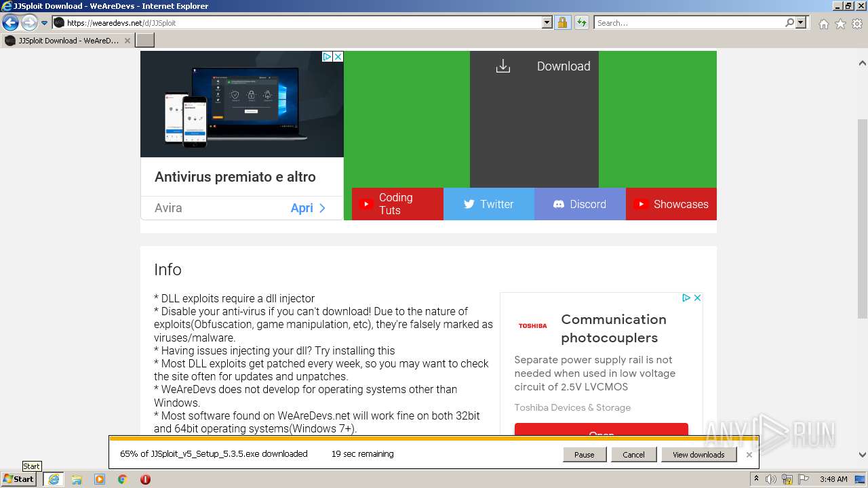Click the page scroll up arrow

(862, 64)
